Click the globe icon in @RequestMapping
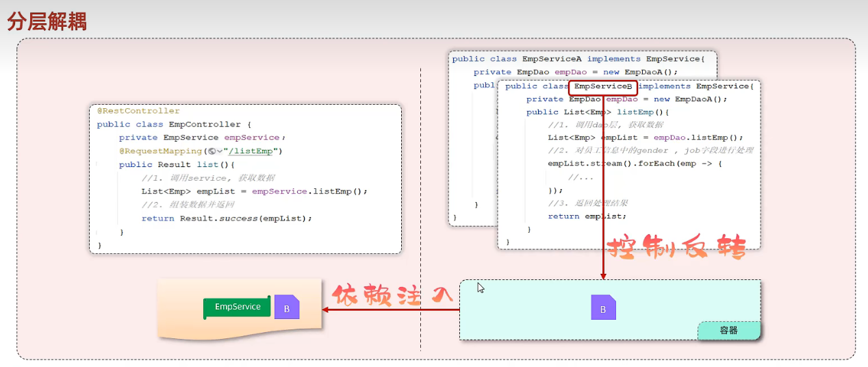The image size is (868, 367). click(x=212, y=151)
